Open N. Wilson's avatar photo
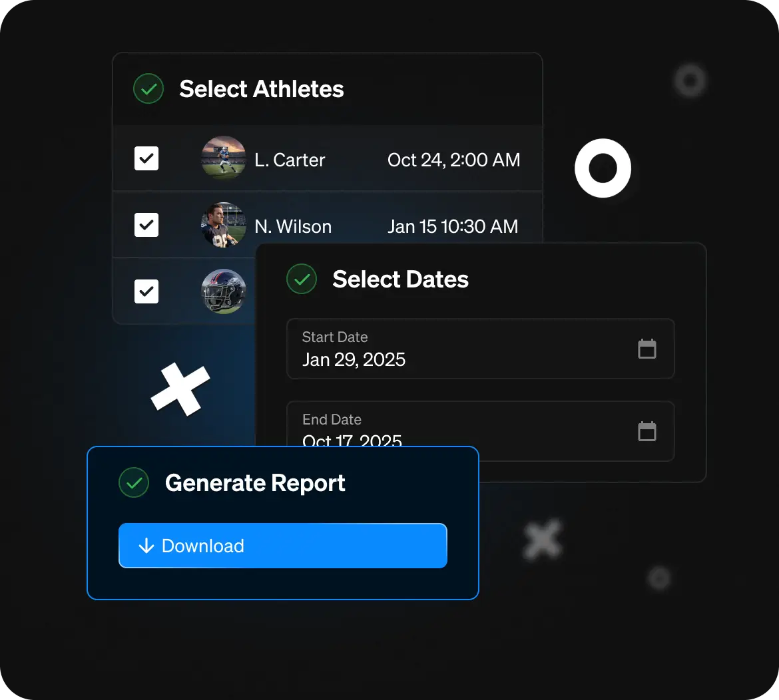The width and height of the screenshot is (779, 700). (224, 225)
